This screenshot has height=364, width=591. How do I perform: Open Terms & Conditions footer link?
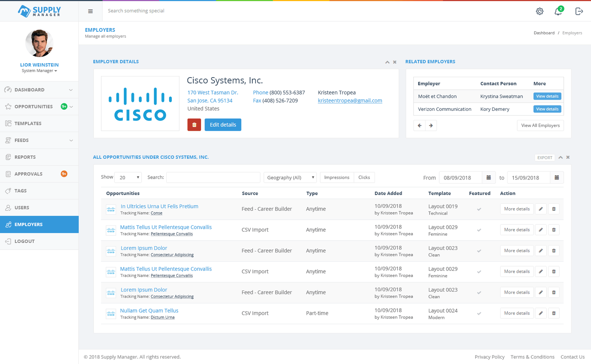532,357
